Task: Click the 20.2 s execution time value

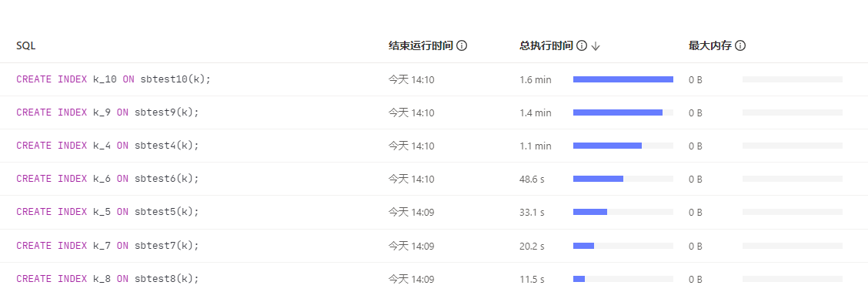Action: coord(532,246)
